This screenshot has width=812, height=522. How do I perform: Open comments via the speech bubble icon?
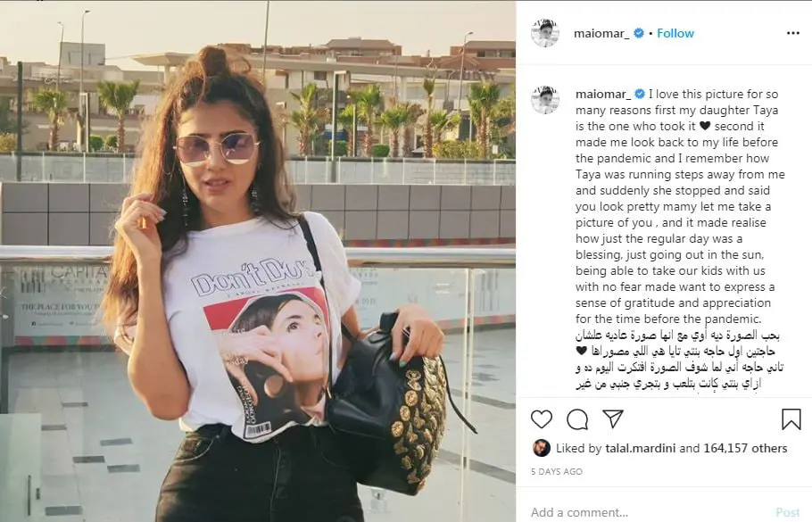tap(577, 419)
